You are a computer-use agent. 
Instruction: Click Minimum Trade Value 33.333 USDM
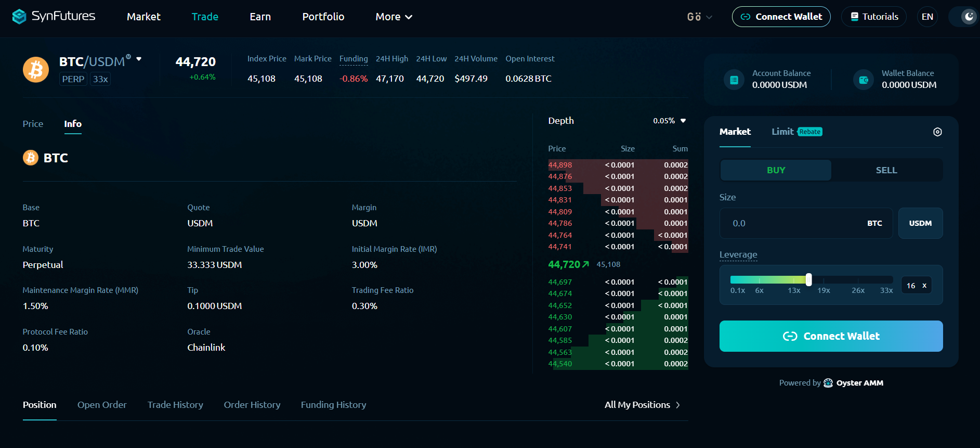coord(215,265)
